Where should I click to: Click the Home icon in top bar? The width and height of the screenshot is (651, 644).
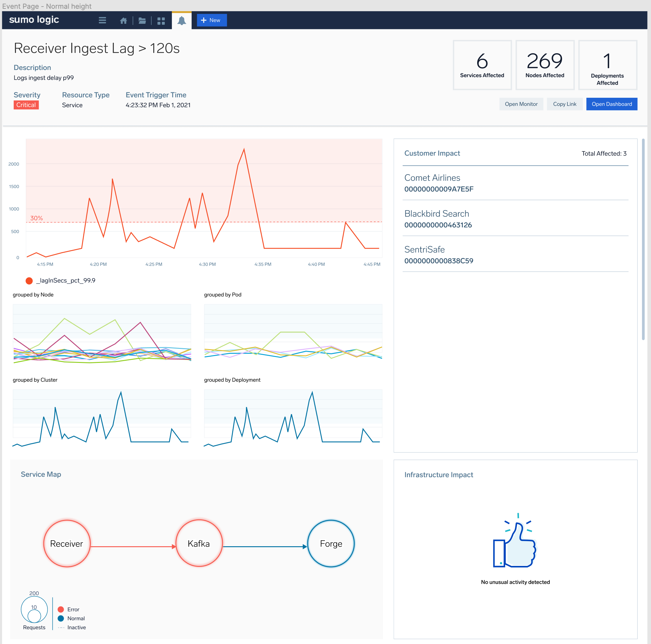click(123, 21)
